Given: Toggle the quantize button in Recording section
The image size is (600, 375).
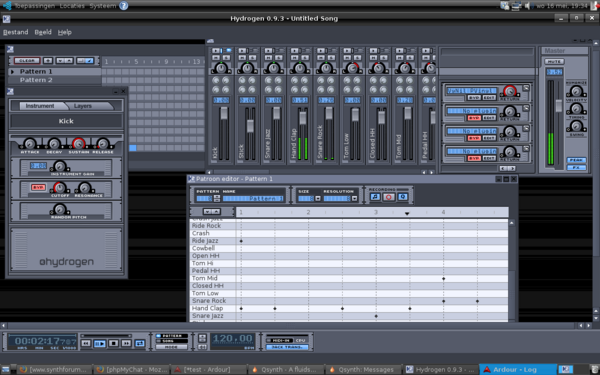Looking at the screenshot, I should [x=403, y=197].
